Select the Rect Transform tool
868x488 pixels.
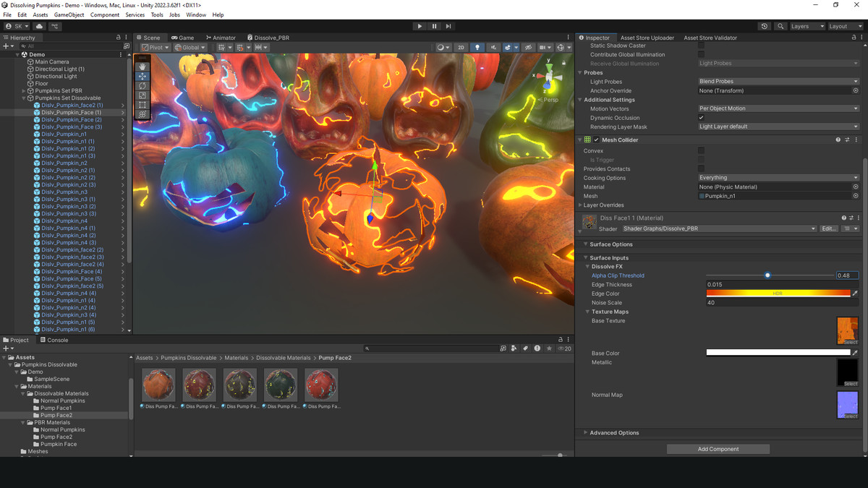click(142, 104)
